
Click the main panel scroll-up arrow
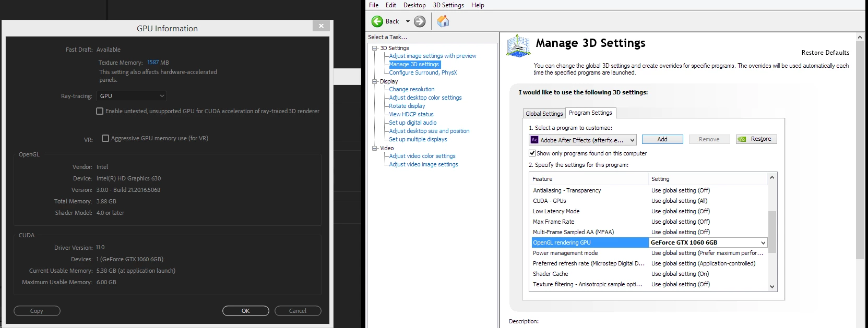pos(860,37)
